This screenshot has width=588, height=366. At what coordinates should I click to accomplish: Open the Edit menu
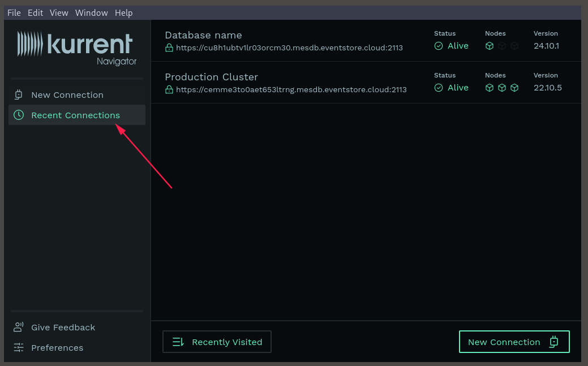[35, 12]
